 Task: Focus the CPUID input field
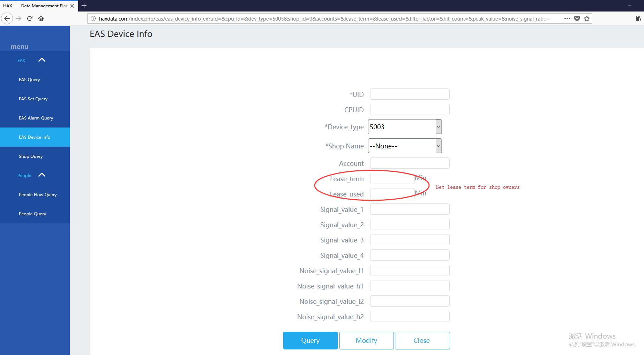(410, 109)
